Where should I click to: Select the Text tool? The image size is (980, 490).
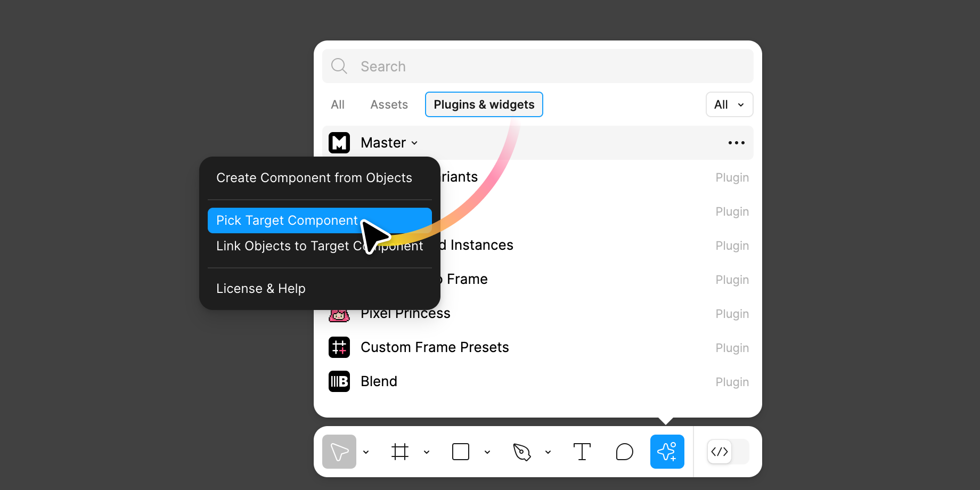click(x=582, y=452)
